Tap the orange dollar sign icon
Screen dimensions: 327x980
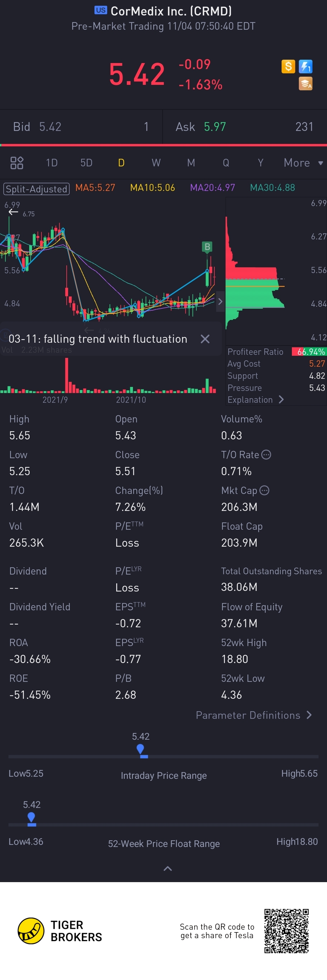pyautogui.click(x=288, y=67)
